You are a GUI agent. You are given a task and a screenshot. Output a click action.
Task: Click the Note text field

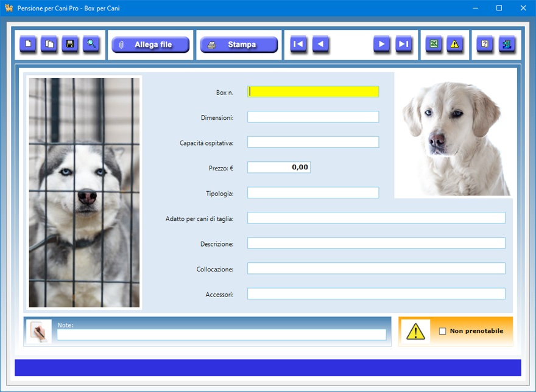(x=222, y=335)
